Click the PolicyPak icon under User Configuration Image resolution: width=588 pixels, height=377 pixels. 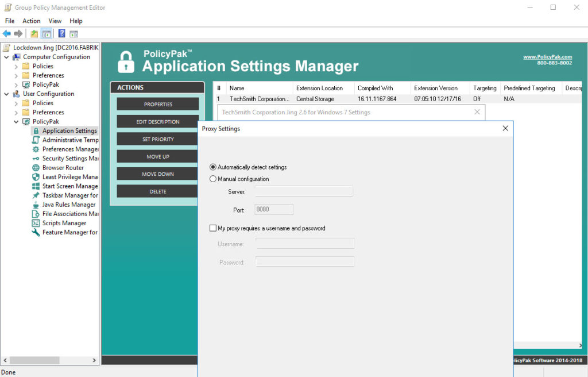coord(26,122)
